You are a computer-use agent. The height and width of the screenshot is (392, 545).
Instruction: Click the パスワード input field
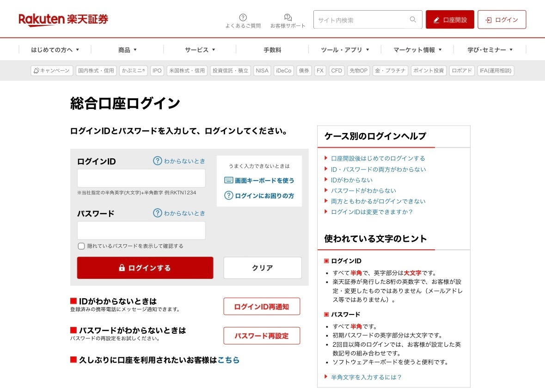point(141,230)
